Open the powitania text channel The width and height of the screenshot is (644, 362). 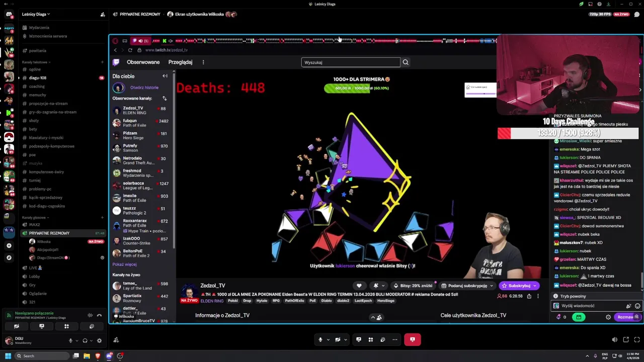point(37,51)
